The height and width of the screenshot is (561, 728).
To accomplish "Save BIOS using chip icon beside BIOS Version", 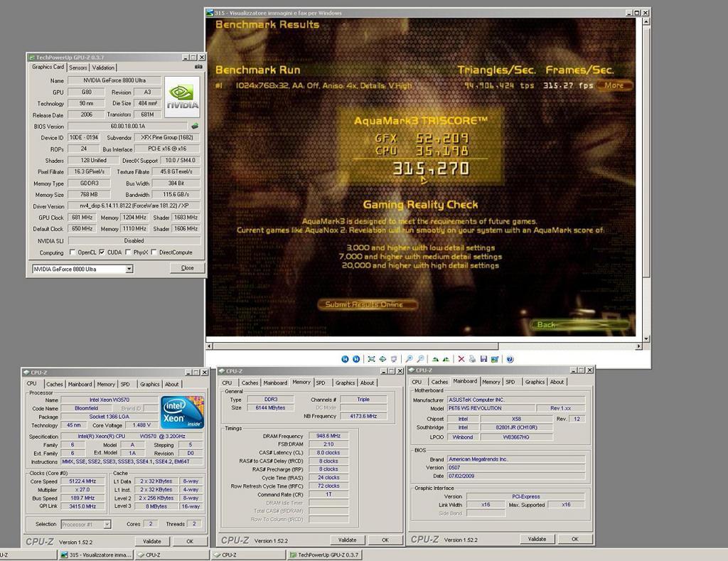I will tap(195, 126).
